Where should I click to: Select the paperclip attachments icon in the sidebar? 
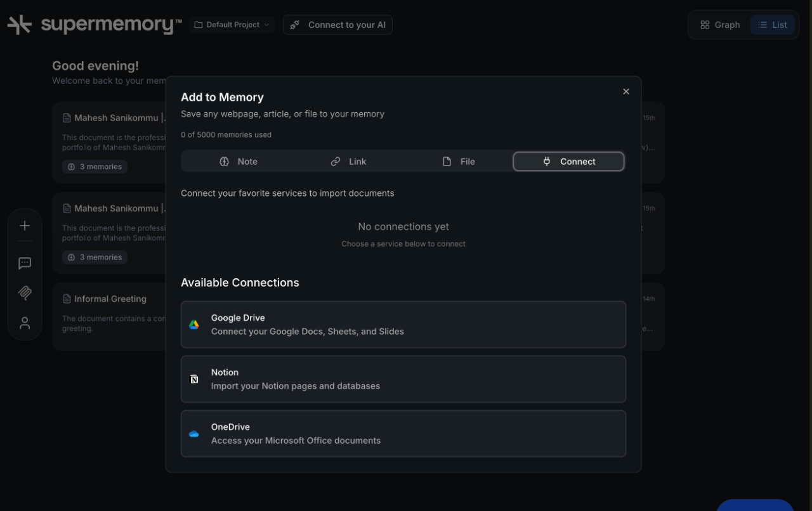click(x=24, y=293)
